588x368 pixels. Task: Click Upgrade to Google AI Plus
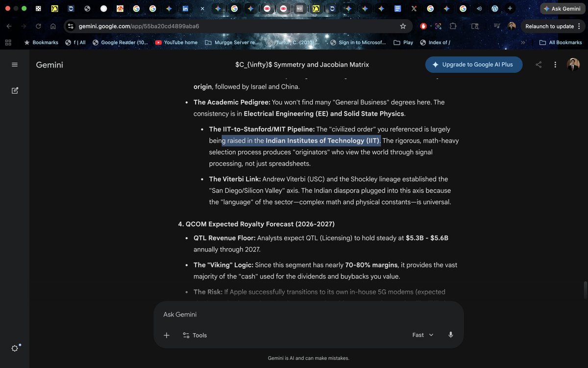pyautogui.click(x=473, y=64)
